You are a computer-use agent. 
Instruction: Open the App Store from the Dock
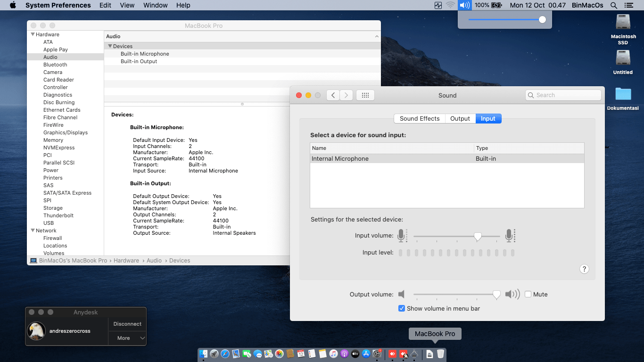[366, 354]
